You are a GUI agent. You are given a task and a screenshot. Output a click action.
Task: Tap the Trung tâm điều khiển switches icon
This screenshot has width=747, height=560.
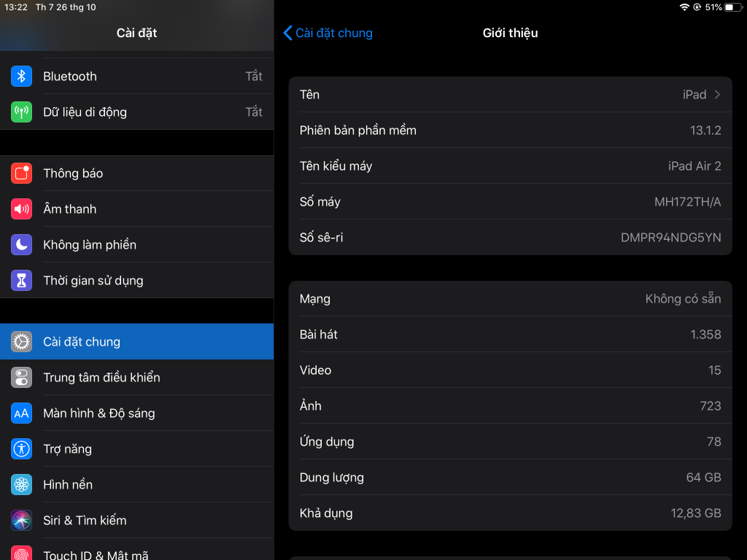(x=21, y=378)
